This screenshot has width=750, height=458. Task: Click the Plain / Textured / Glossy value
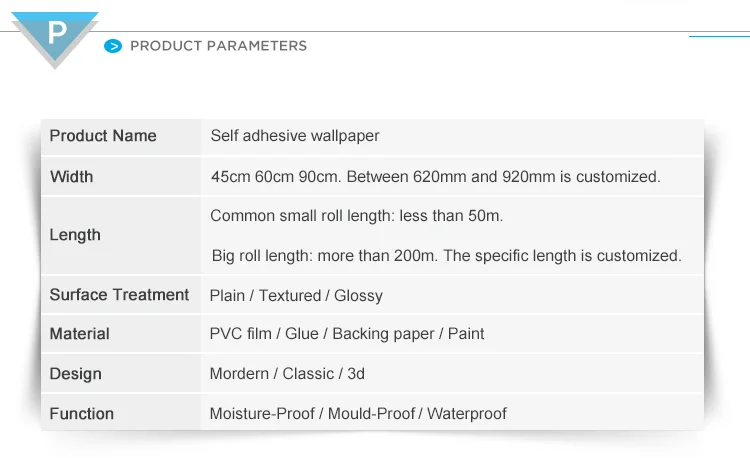click(x=296, y=295)
